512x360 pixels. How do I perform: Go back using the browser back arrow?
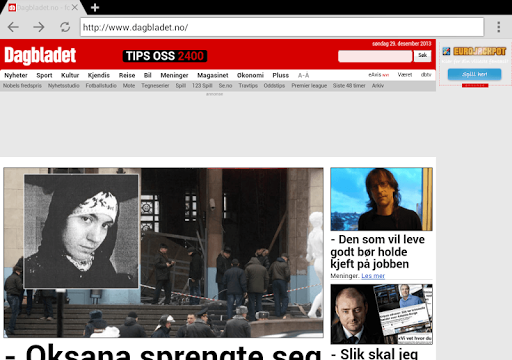pos(13,27)
